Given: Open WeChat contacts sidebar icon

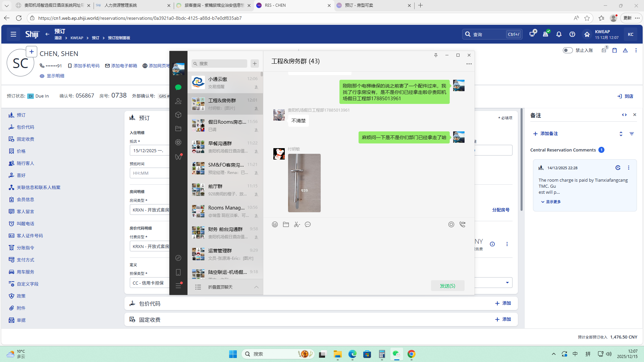Looking at the screenshot, I should [178, 101].
